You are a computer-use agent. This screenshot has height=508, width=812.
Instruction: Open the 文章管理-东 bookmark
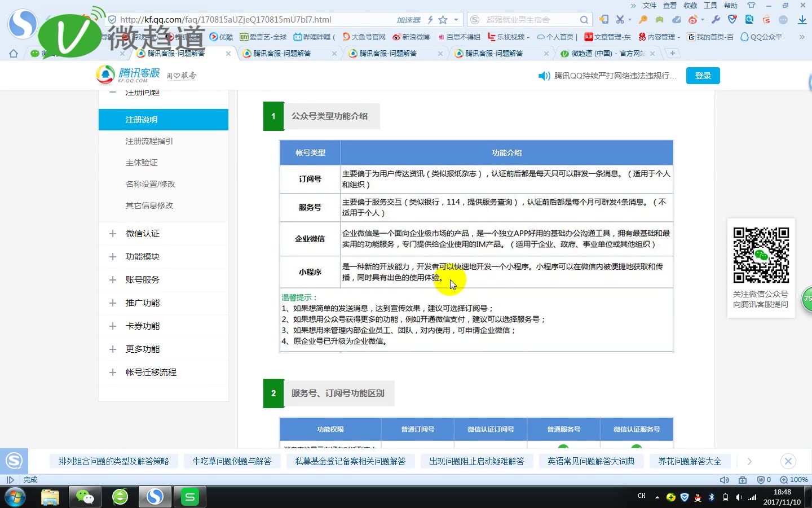point(607,37)
